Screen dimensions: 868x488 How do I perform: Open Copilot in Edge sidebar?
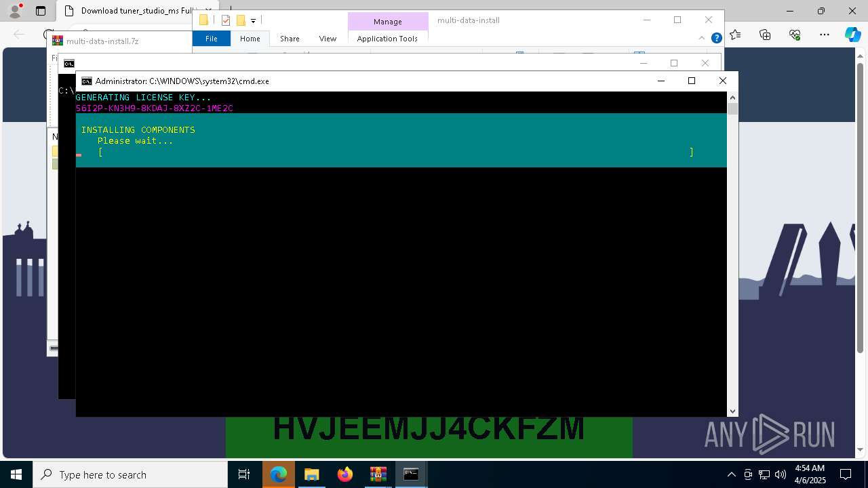point(852,35)
